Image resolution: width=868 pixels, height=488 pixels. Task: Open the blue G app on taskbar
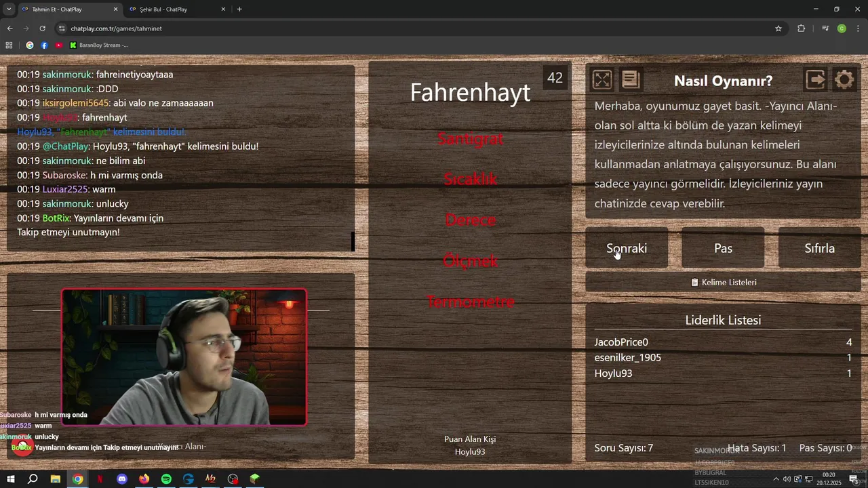point(189,479)
